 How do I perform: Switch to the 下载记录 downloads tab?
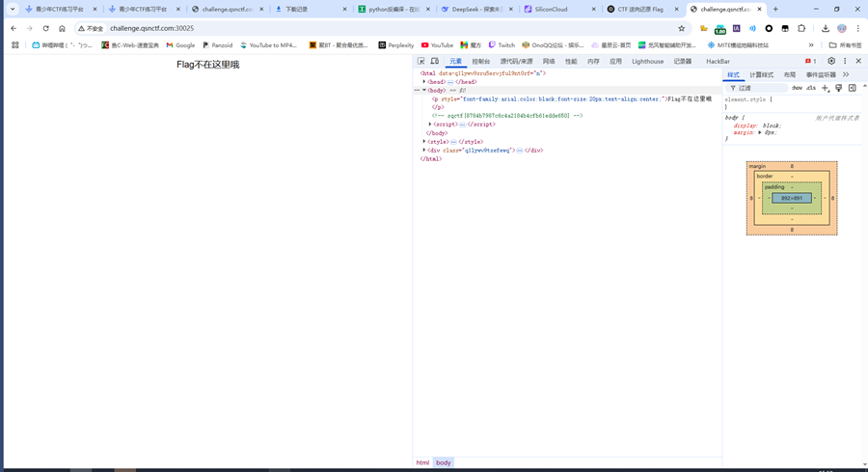pos(312,10)
